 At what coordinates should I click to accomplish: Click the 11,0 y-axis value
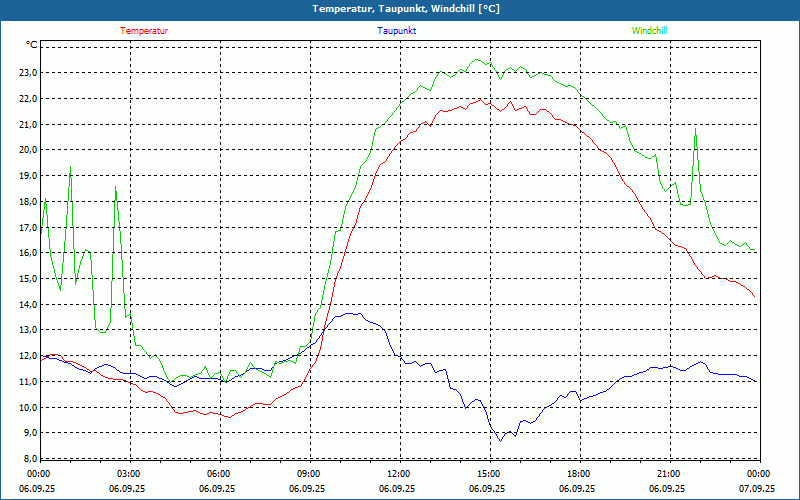click(28, 382)
